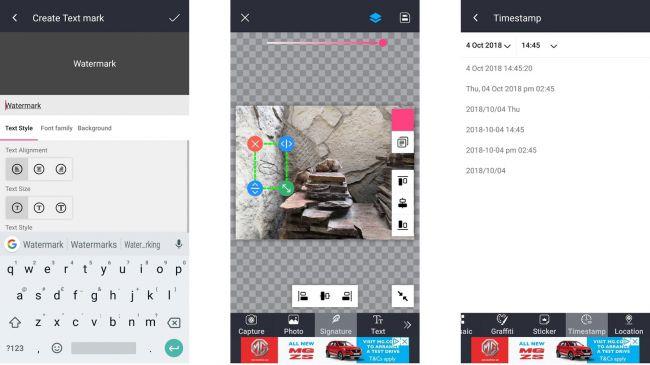Screen dimensions: 650x365
Task: Tap the blue horizontal flip handle
Action: (x=286, y=144)
